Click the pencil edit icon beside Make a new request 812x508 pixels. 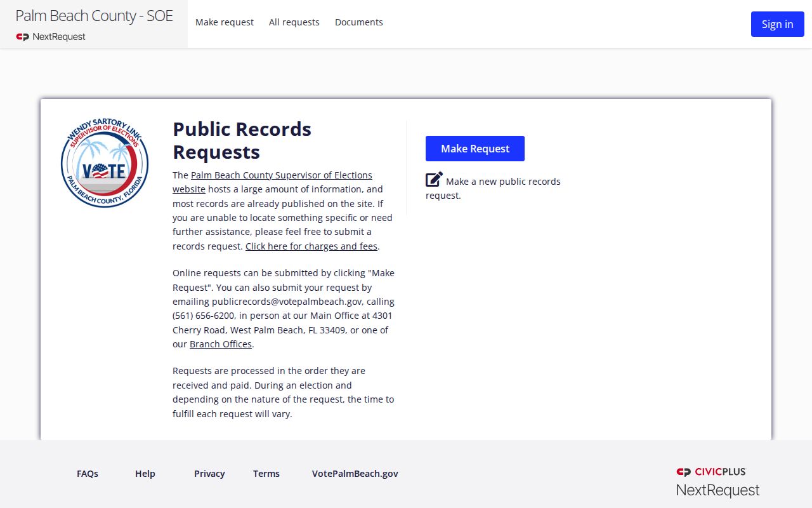pos(434,180)
